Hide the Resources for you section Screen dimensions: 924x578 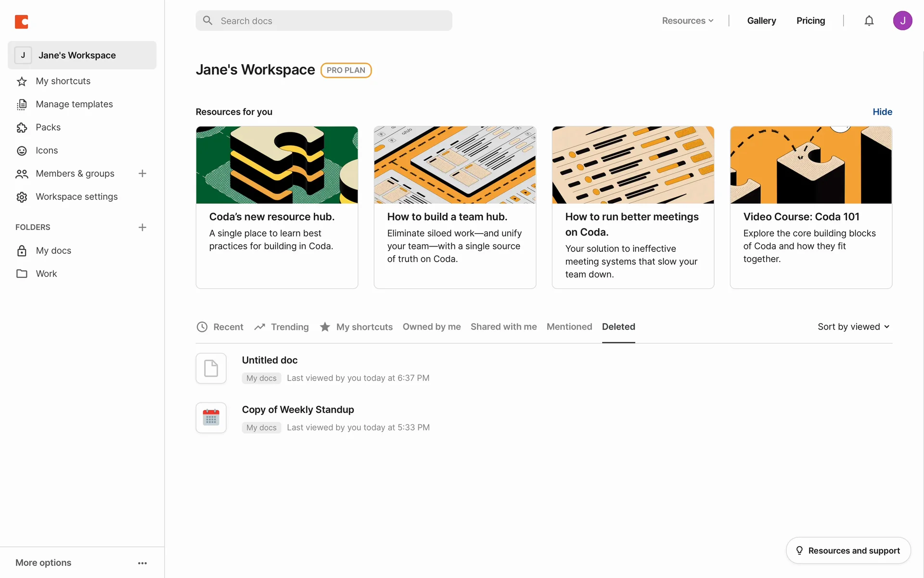[882, 112]
